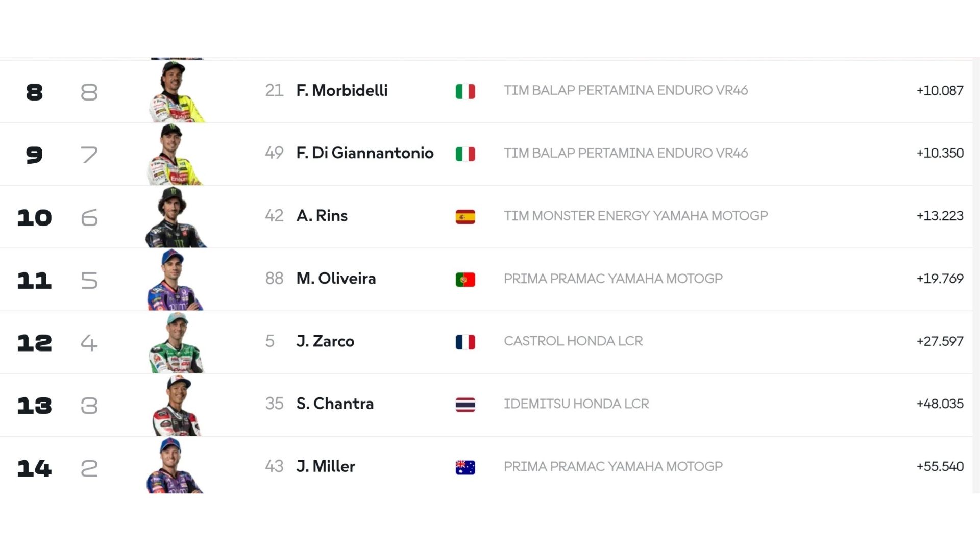Click the +10.087 gap time for Morbidelli
Screen dimensions: 980x551
pos(940,90)
